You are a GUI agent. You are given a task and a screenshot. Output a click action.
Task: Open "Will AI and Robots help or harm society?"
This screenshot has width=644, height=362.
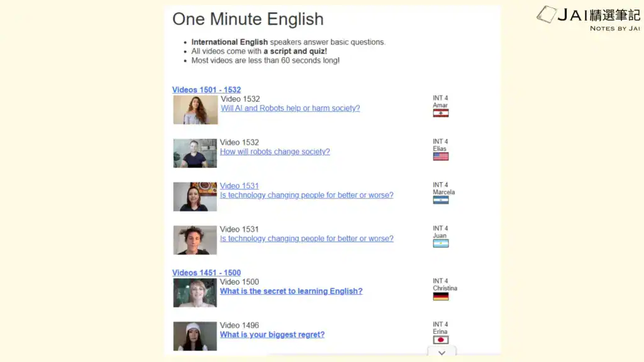[290, 108]
